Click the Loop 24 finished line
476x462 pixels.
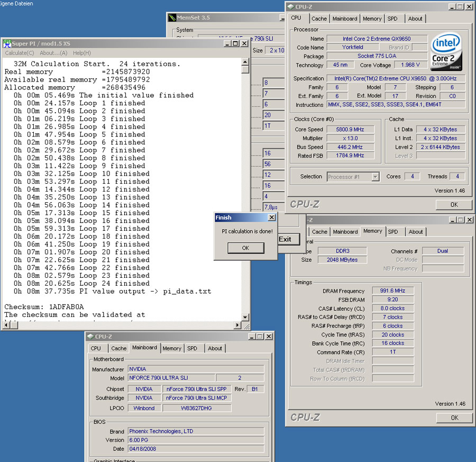tap(81, 284)
